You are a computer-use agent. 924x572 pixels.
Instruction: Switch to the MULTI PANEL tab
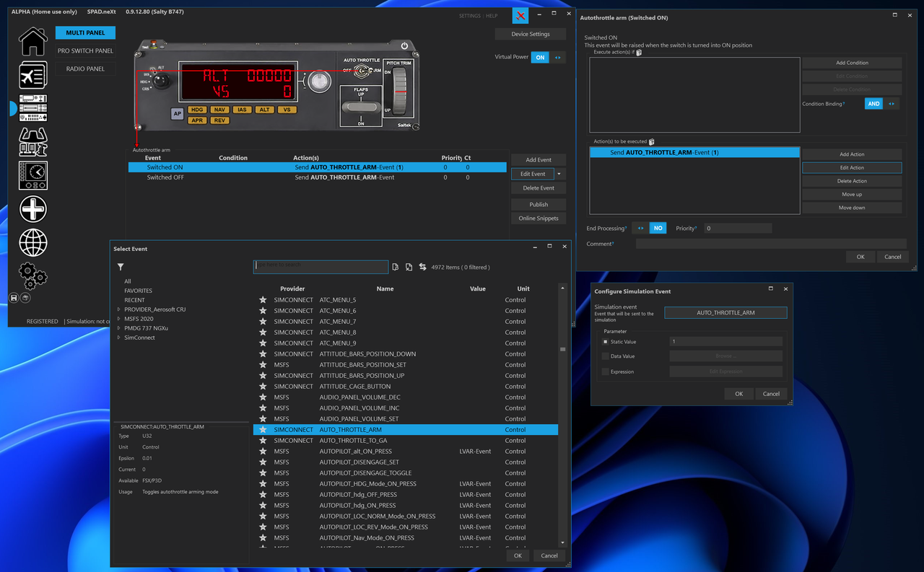[x=85, y=32]
